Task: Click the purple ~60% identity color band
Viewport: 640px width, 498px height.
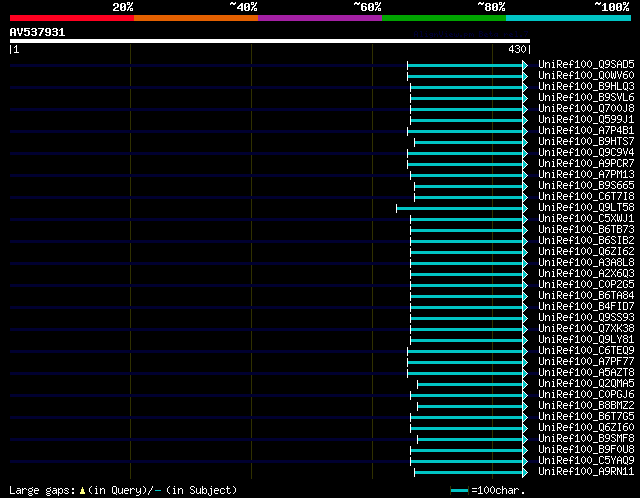Action: (320, 18)
